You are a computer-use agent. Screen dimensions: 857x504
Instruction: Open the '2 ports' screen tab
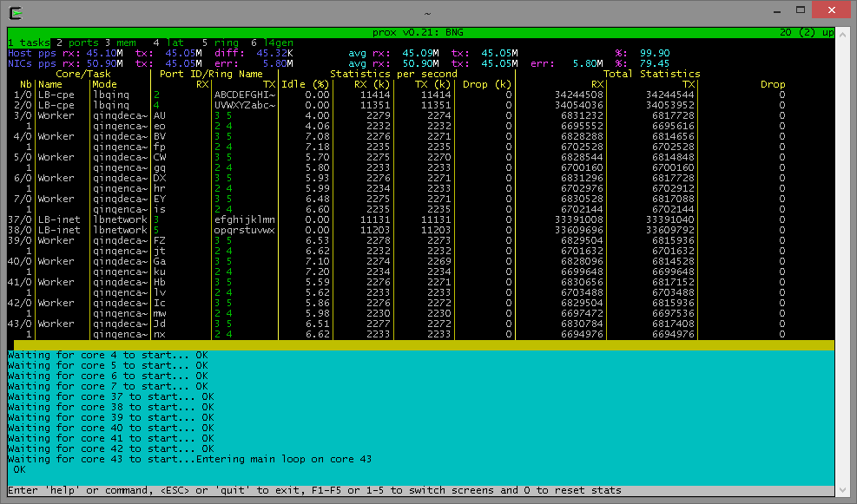(76, 43)
